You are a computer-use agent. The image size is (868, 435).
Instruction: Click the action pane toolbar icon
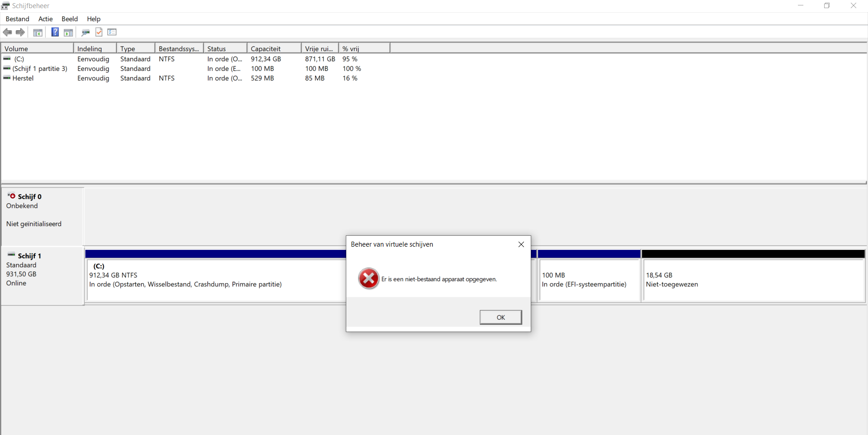pyautogui.click(x=68, y=32)
